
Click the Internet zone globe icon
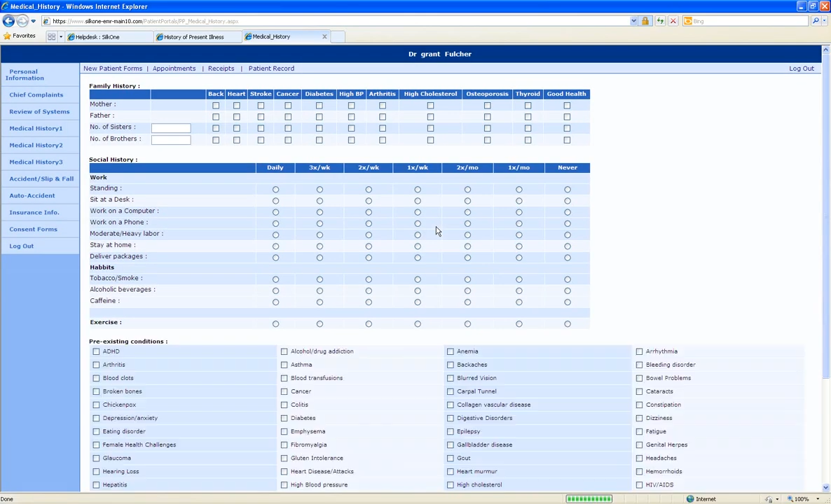[x=690, y=499]
